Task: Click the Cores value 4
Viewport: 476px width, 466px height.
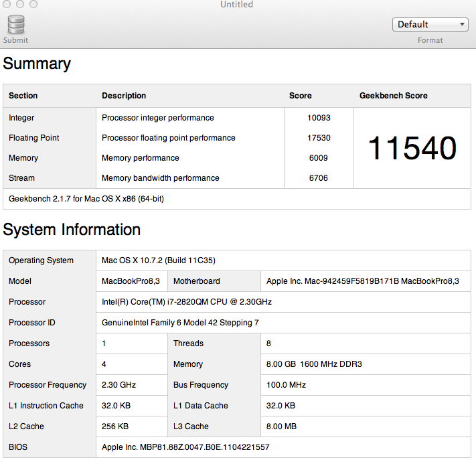Action: [104, 364]
